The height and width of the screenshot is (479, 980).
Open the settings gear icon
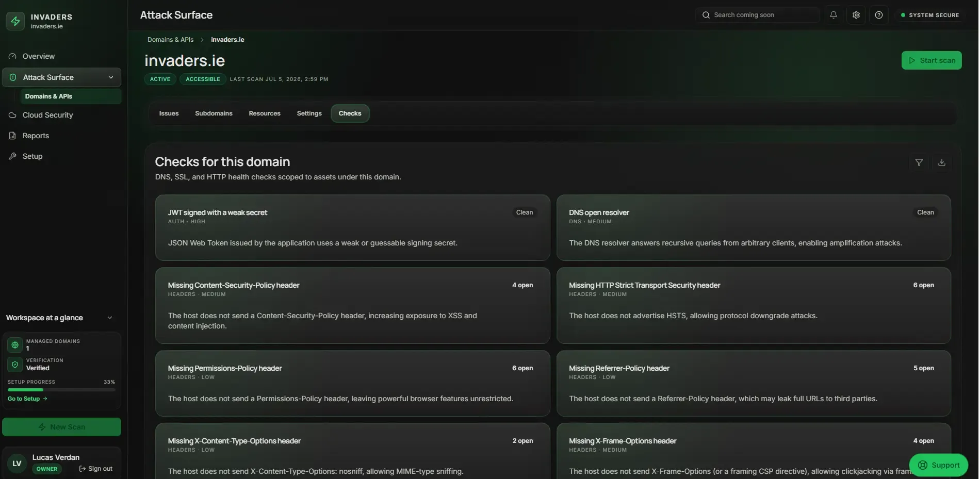click(857, 15)
